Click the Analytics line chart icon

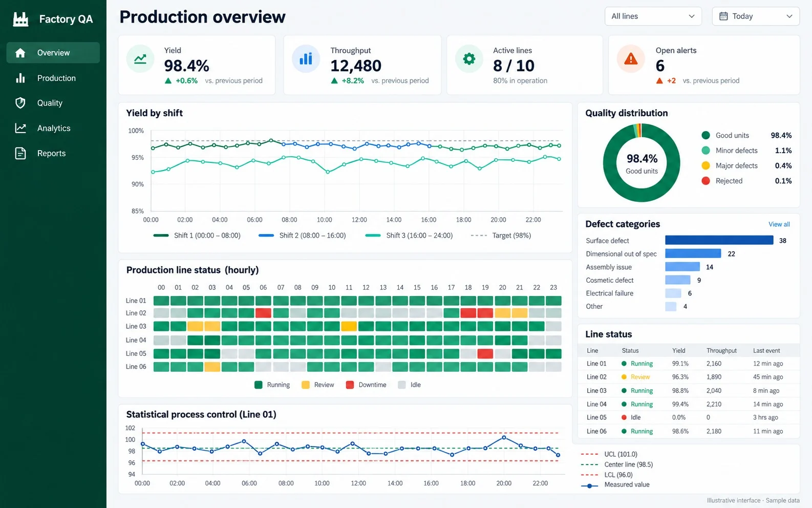point(20,128)
